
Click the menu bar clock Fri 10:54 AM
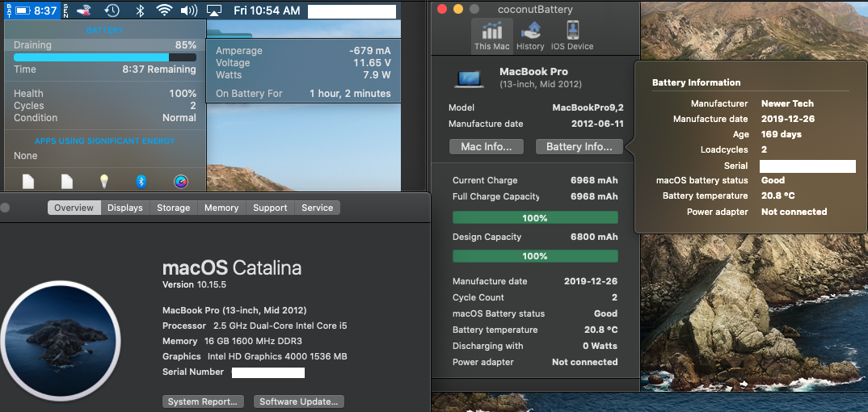pos(267,10)
